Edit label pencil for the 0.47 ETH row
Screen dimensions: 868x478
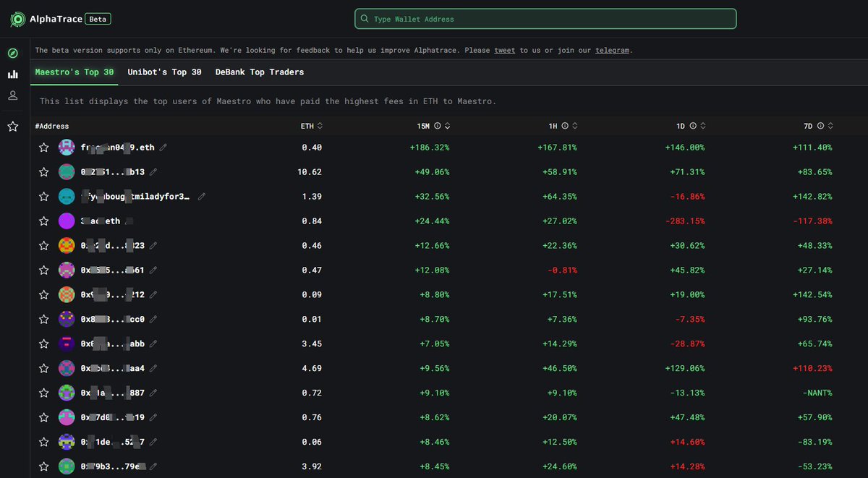pyautogui.click(x=153, y=270)
